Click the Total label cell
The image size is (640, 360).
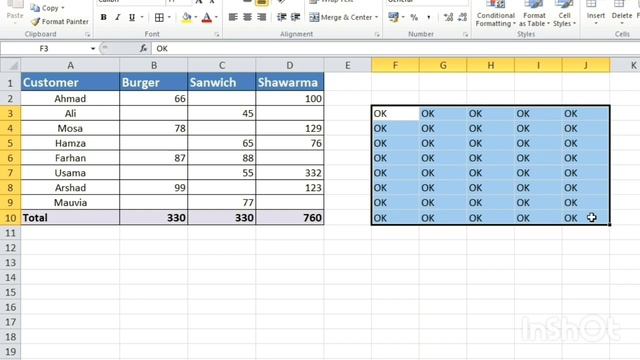[70, 218]
